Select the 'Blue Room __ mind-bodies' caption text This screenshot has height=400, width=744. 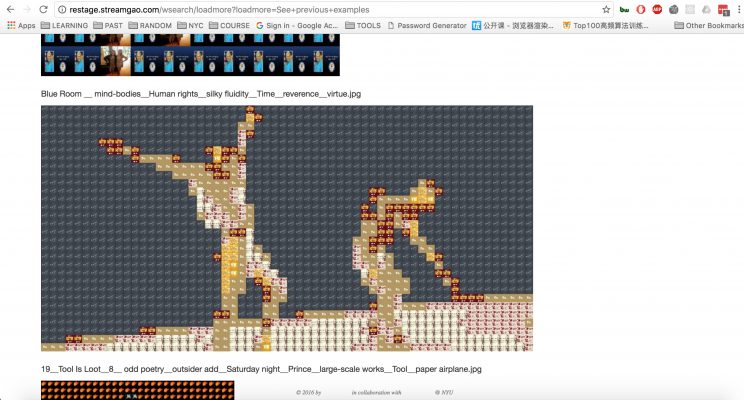click(201, 94)
